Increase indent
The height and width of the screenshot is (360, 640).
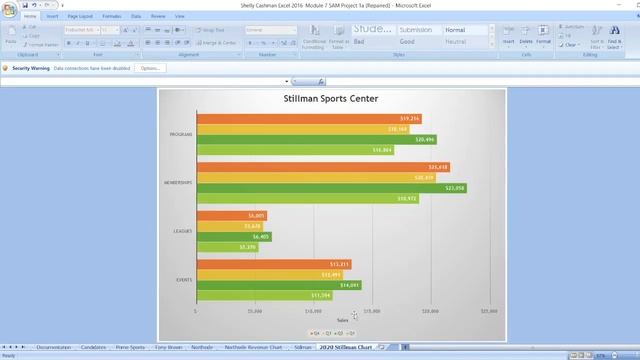tap(187, 43)
